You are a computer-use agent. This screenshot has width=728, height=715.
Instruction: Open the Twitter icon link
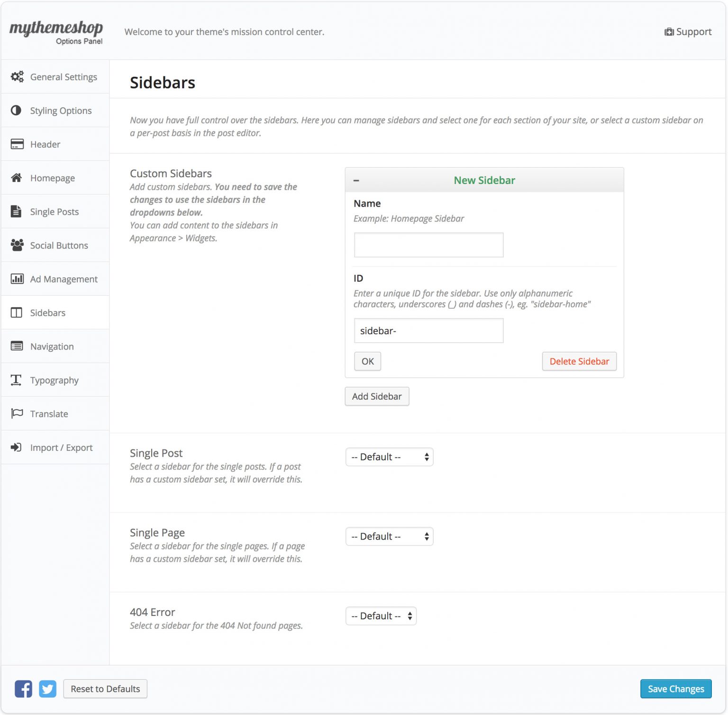click(x=47, y=688)
